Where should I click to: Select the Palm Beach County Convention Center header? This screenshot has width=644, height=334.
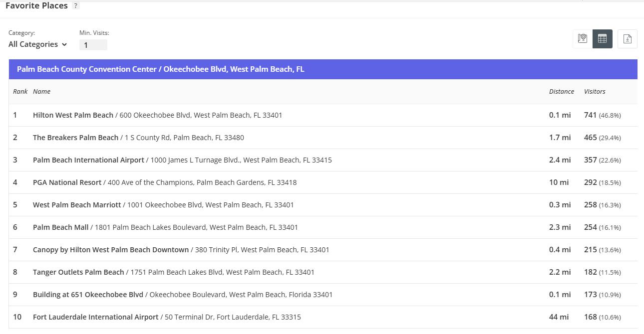(160, 69)
